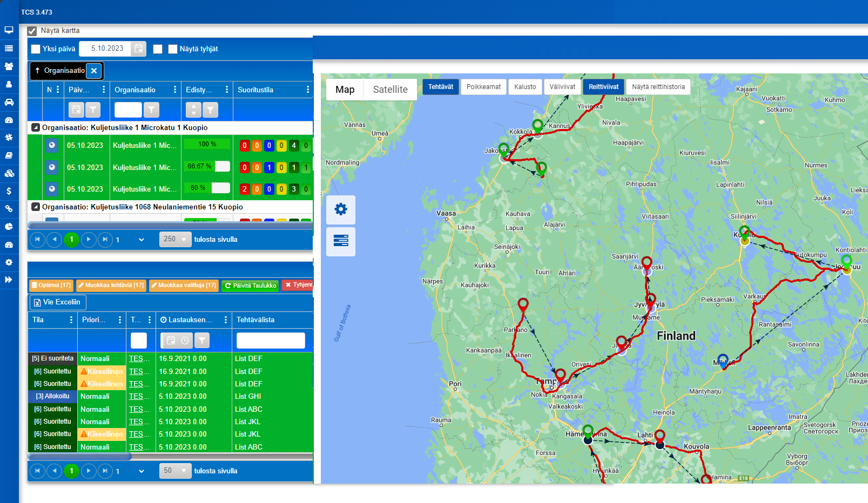Click the 66.67 % progress bar
The width and height of the screenshot is (868, 503).
click(207, 166)
